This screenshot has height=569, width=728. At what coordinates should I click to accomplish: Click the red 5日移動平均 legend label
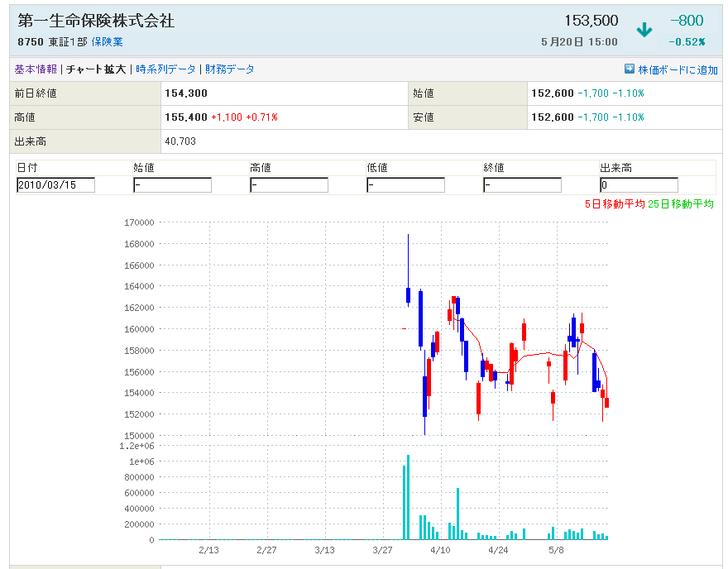(614, 203)
